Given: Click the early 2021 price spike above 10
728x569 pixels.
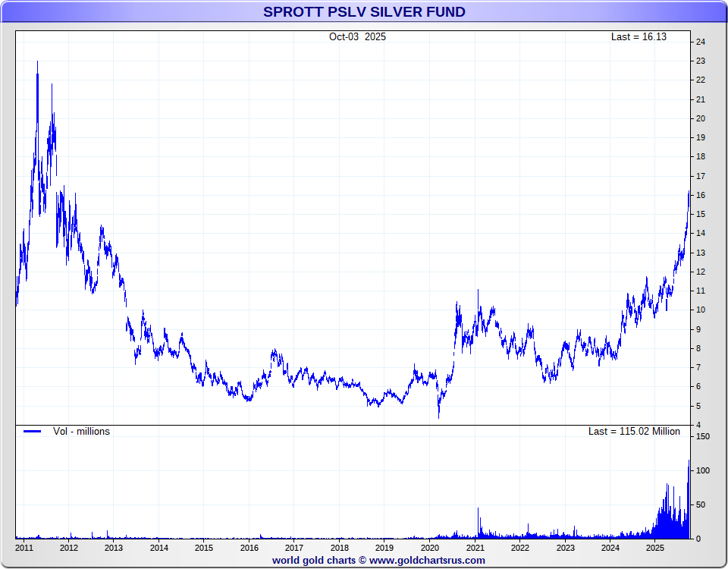Looking at the screenshot, I should [x=479, y=291].
